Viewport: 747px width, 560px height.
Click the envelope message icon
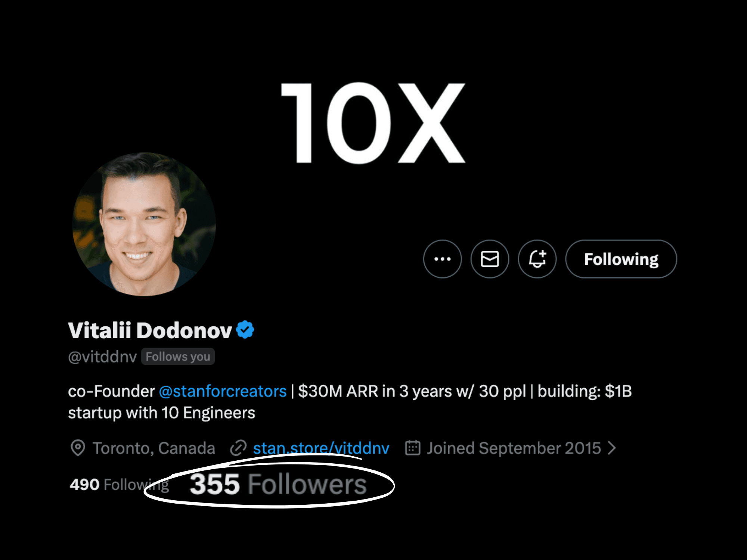pyautogui.click(x=490, y=259)
